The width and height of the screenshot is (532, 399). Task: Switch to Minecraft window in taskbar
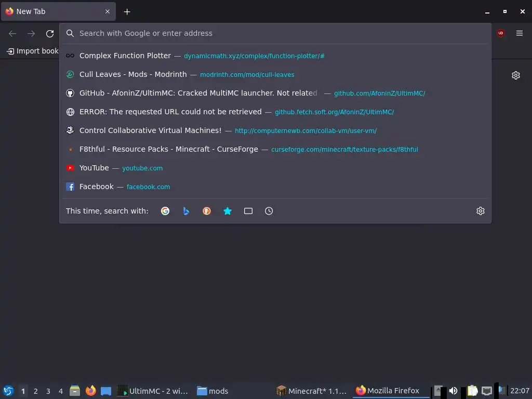(x=312, y=391)
